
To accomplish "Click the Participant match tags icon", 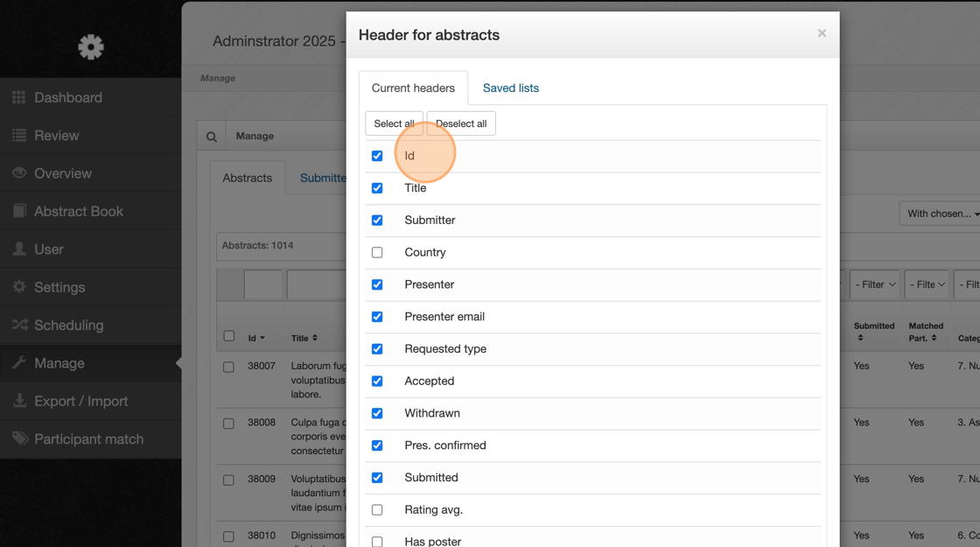I will click(20, 438).
